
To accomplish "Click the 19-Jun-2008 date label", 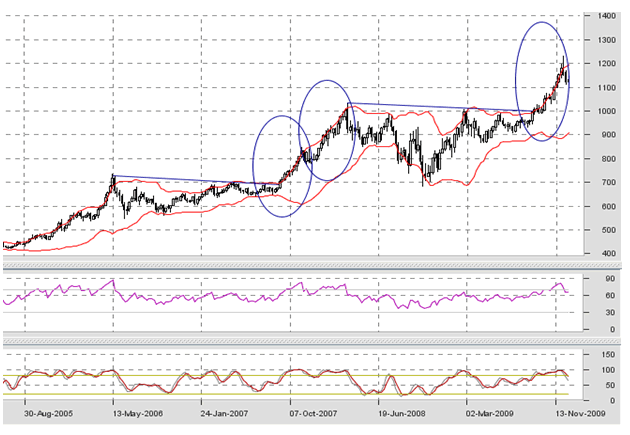I will pos(402,413).
